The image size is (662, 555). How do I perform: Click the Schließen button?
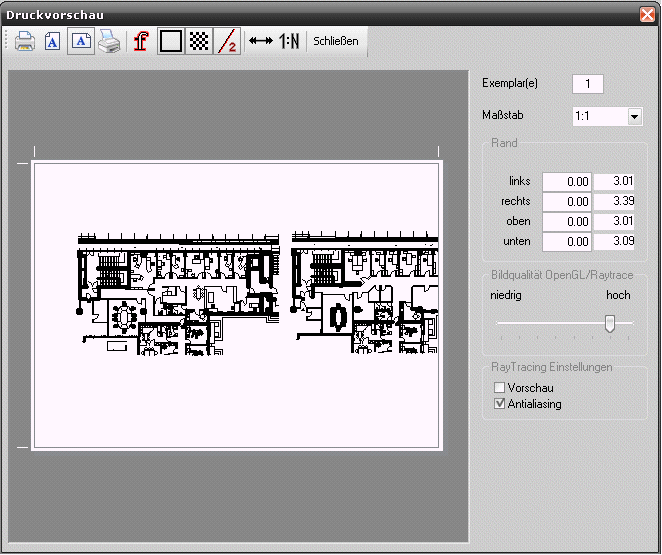[x=336, y=41]
